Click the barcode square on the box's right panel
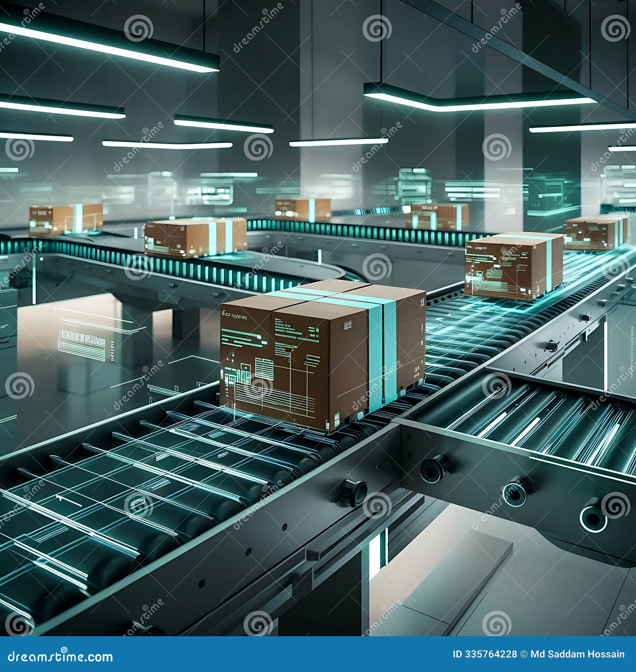Screen dimensions: 636x672 click(x=347, y=326)
